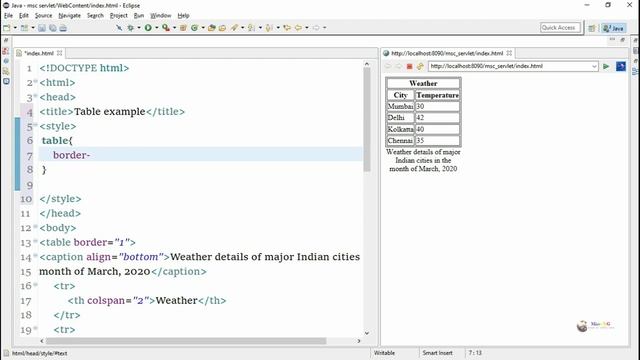Collapse the head tag fold marker
640x360 pixels.
coord(36,96)
